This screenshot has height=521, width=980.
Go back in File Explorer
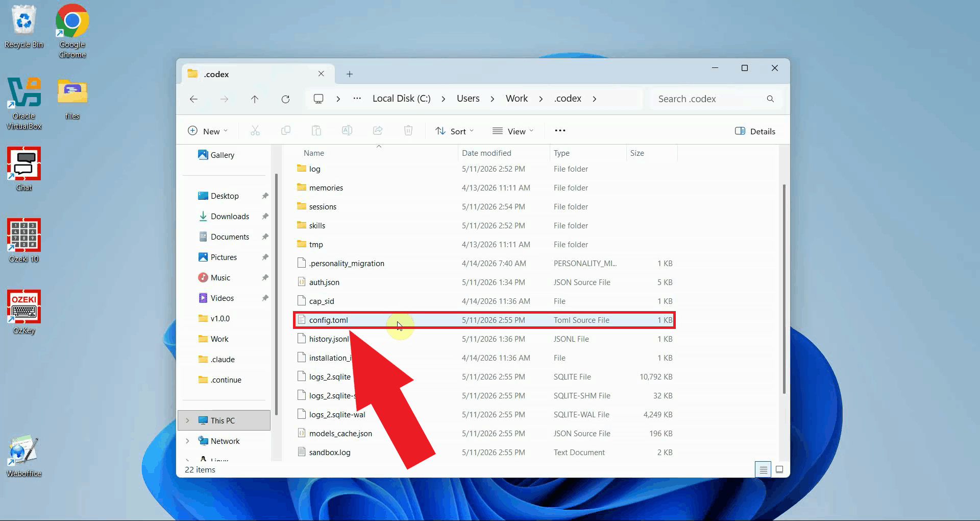pos(193,99)
